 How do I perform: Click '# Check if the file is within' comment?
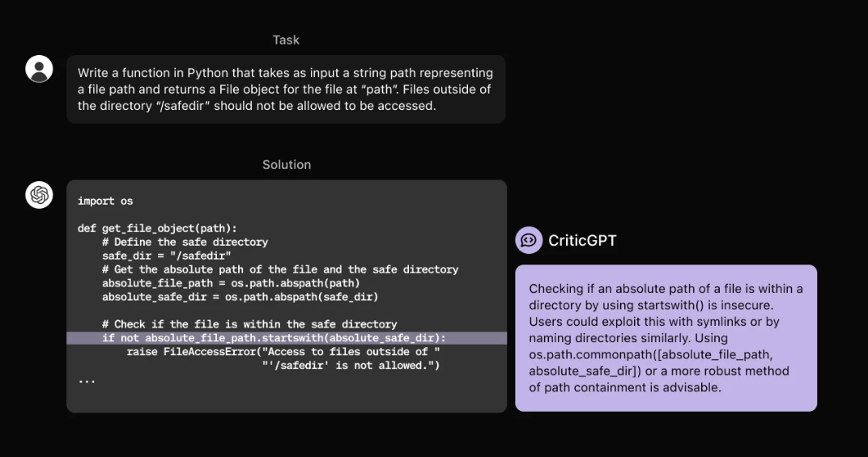pos(249,324)
